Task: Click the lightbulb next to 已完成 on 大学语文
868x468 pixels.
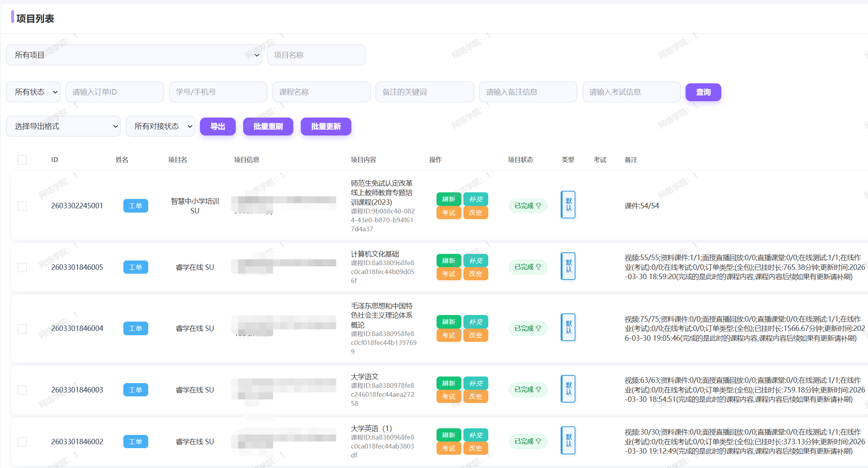Action: [538, 389]
